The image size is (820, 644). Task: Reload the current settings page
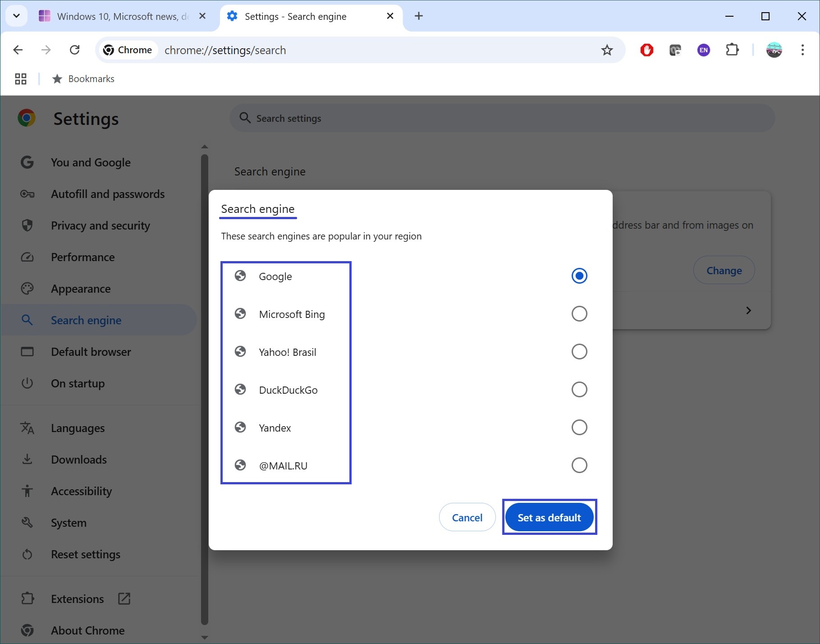75,50
